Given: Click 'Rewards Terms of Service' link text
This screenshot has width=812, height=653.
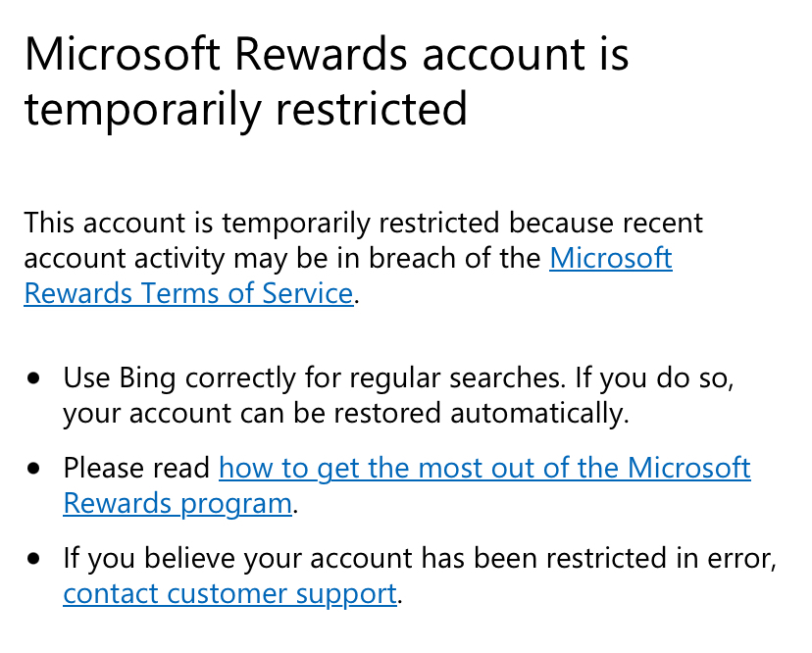Looking at the screenshot, I should coord(188,293).
